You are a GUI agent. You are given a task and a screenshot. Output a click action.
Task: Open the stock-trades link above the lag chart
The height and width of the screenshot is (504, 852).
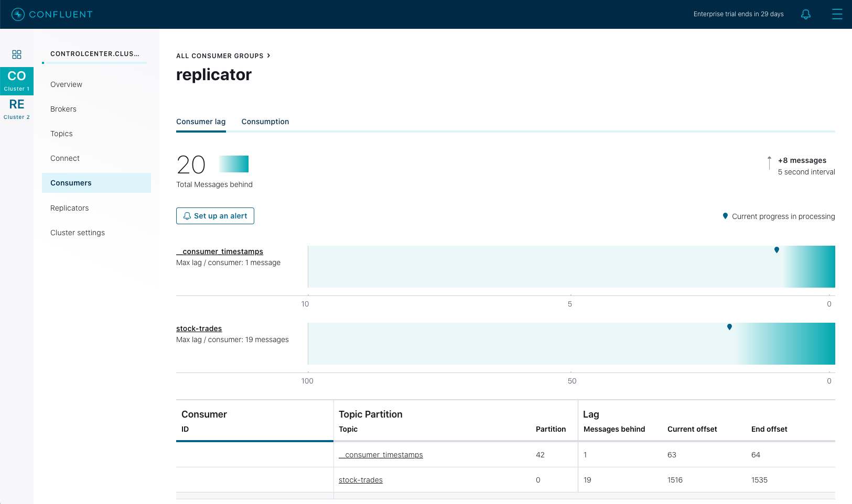coord(199,328)
